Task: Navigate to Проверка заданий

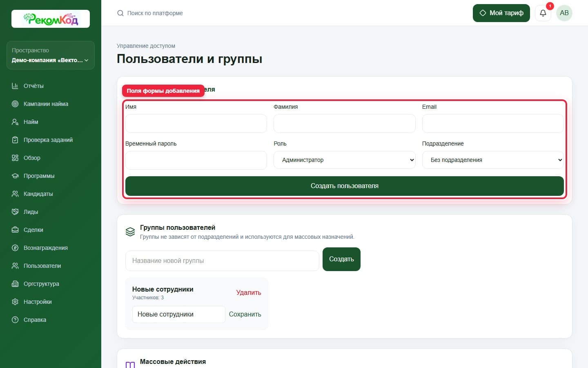Action: [x=51, y=140]
